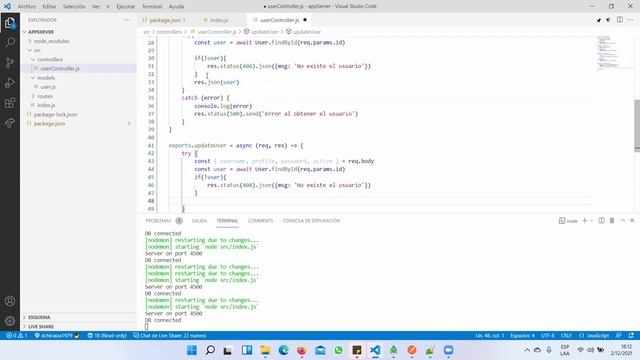The height and width of the screenshot is (360, 640).
Task: Click the Split Editor icon
Action: click(x=620, y=20)
